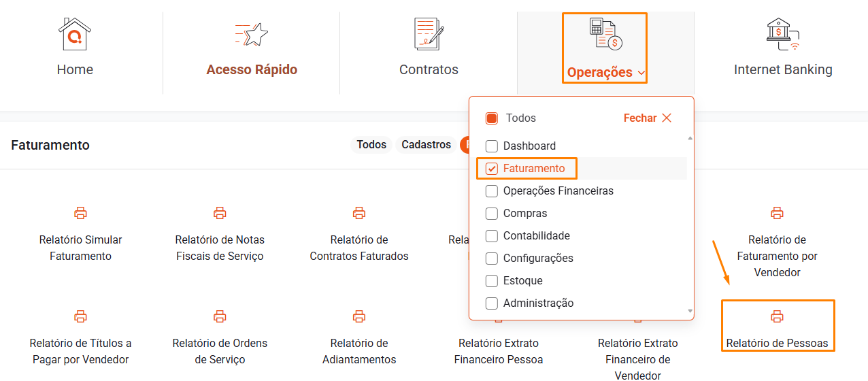Toggle the Todos checkbox in dropdown
This screenshot has height=381, width=868.
(x=492, y=118)
